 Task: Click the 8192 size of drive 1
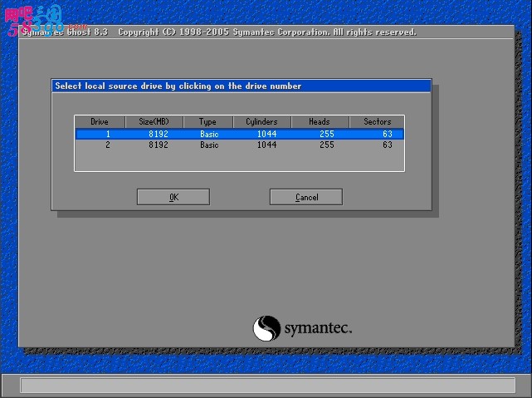click(x=159, y=134)
